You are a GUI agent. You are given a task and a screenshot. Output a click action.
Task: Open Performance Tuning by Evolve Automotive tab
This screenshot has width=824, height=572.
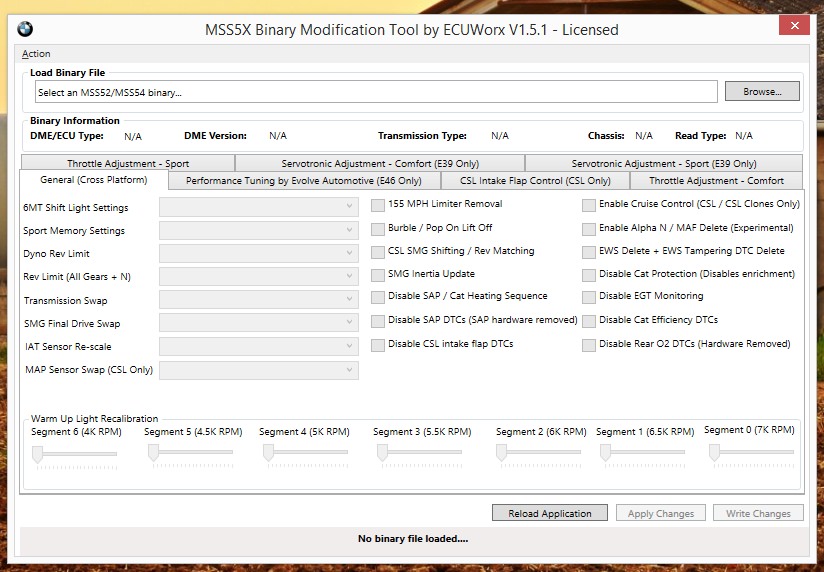coord(304,181)
